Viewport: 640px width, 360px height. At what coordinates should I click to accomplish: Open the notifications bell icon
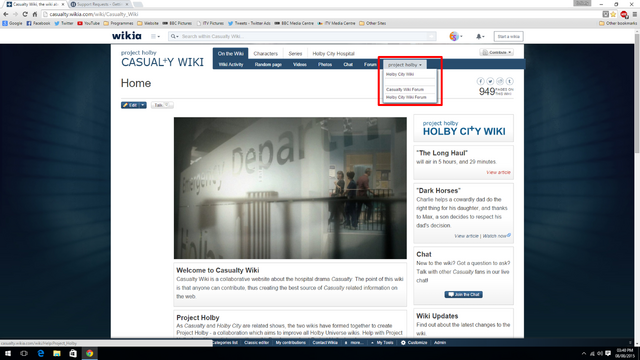tap(479, 36)
